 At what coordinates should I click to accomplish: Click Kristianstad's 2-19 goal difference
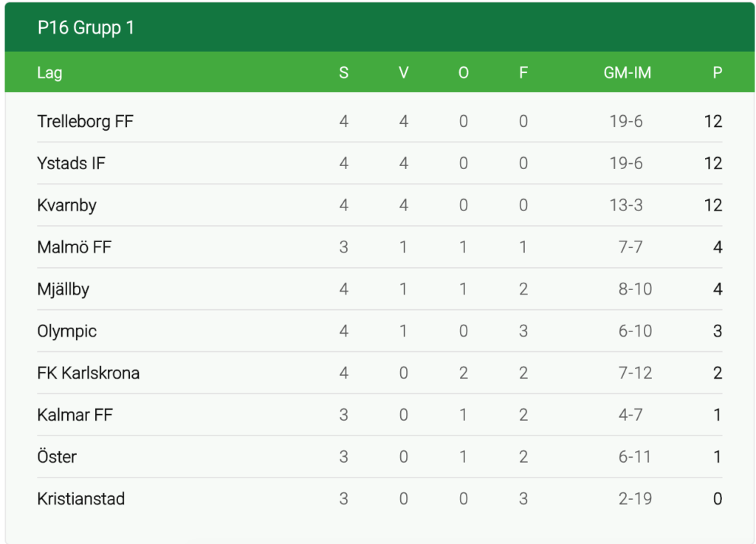(635, 499)
